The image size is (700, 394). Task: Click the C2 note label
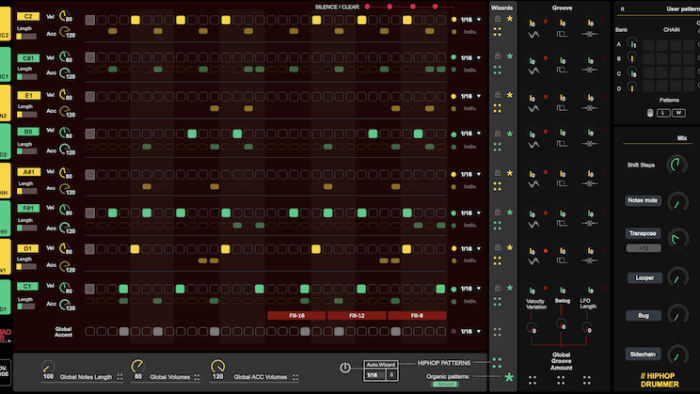tap(28, 17)
